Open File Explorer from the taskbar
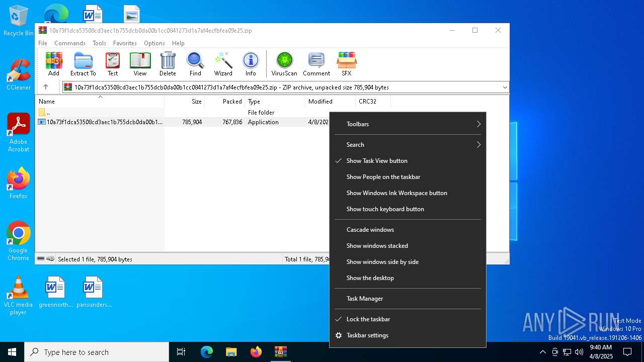The width and height of the screenshot is (644, 362). [231, 352]
